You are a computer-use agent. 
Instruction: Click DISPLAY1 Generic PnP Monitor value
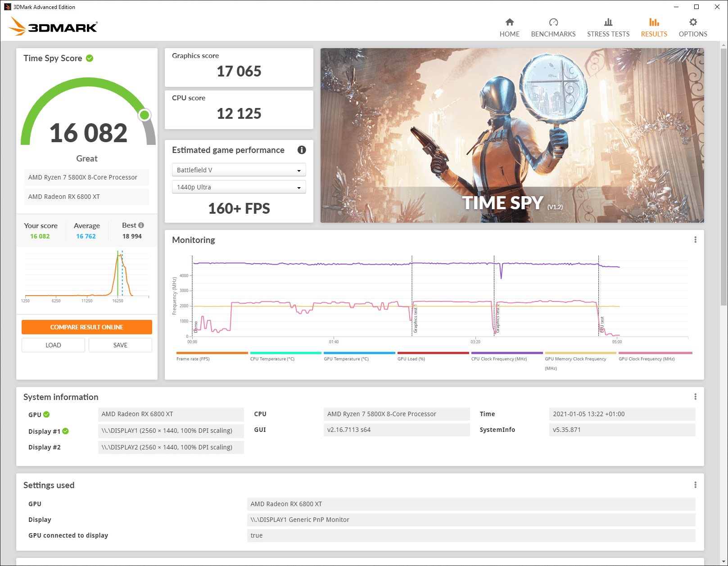click(471, 520)
